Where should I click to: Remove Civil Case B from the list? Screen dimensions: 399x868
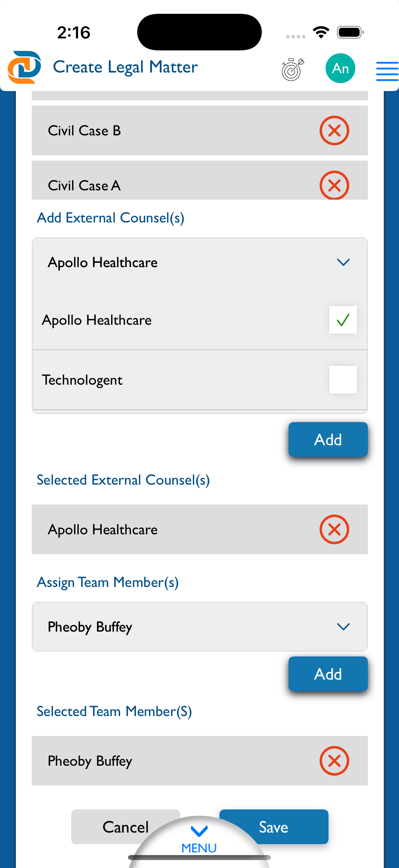(334, 130)
